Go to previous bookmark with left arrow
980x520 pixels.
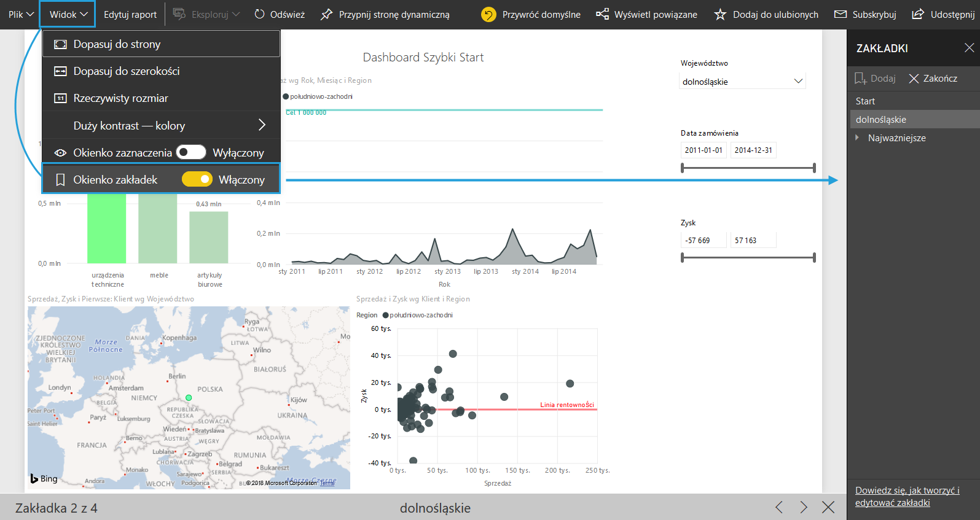(779, 507)
